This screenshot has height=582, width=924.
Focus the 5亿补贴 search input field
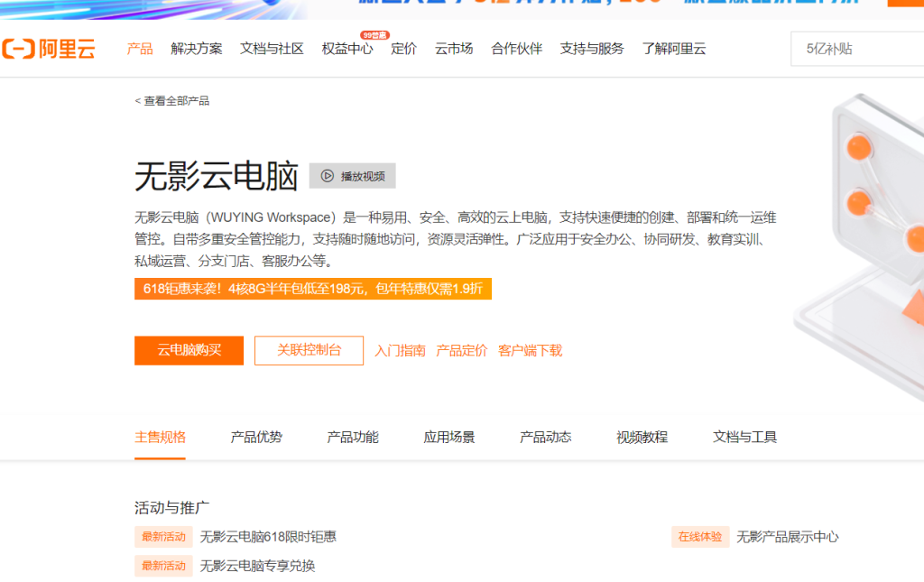pyautogui.click(x=857, y=49)
